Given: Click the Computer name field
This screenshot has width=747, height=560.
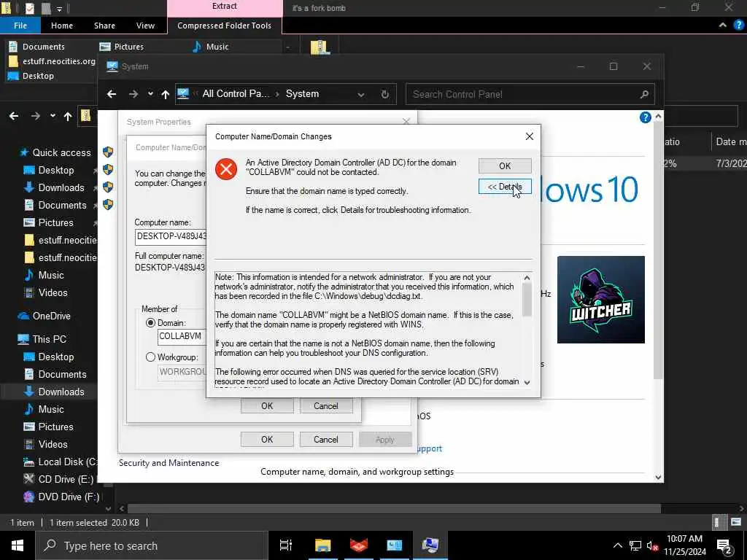Looking at the screenshot, I should click(171, 236).
